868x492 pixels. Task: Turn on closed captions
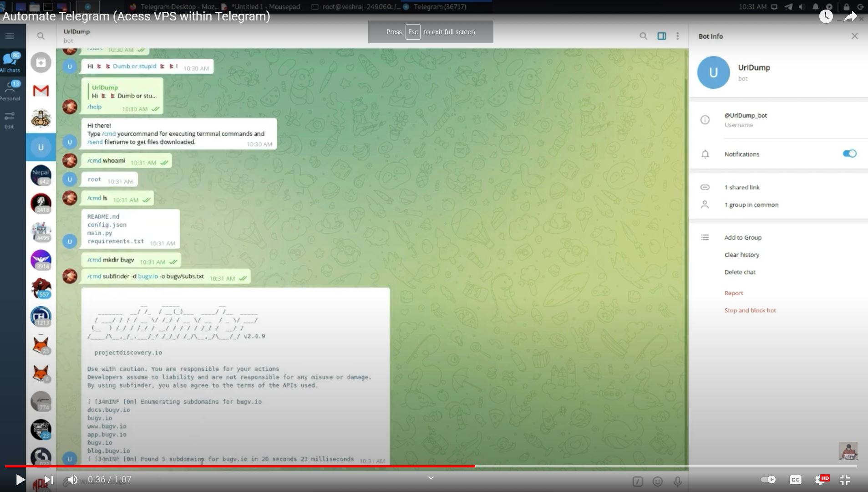(x=795, y=480)
